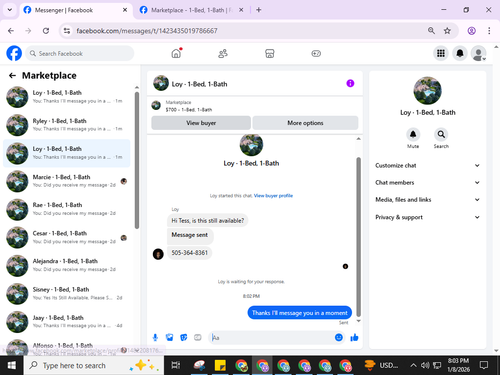
Task: Click the browser address bar URL
Action: click(147, 31)
